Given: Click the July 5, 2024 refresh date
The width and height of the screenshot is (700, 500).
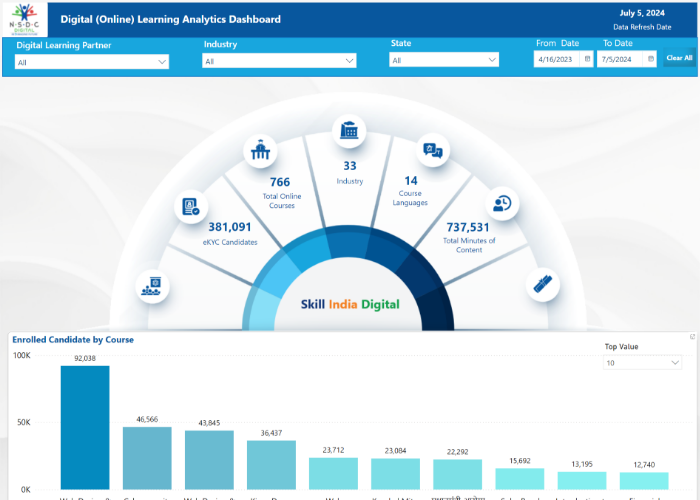Looking at the screenshot, I should (642, 13).
